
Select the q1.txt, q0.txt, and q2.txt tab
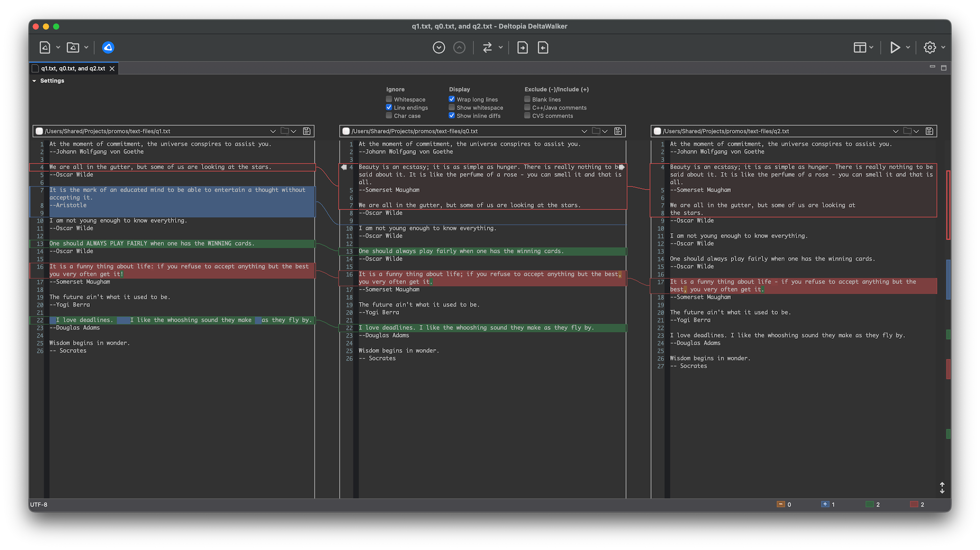pos(73,68)
